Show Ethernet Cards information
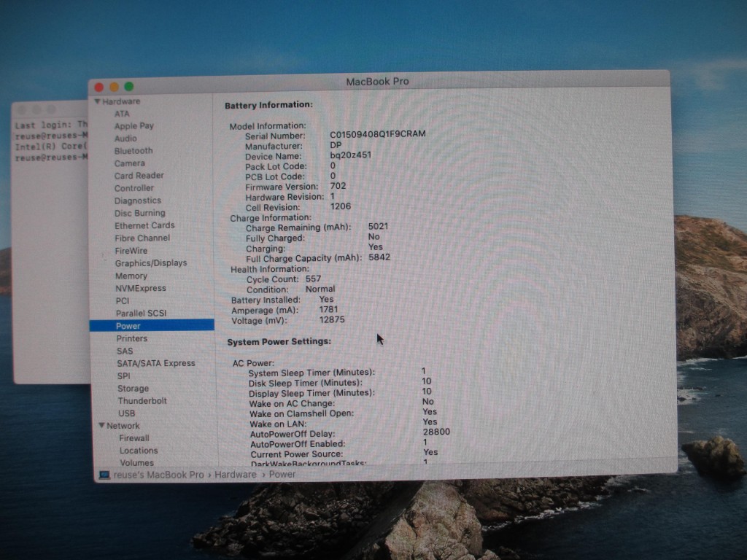This screenshot has width=747, height=560. 145,226
